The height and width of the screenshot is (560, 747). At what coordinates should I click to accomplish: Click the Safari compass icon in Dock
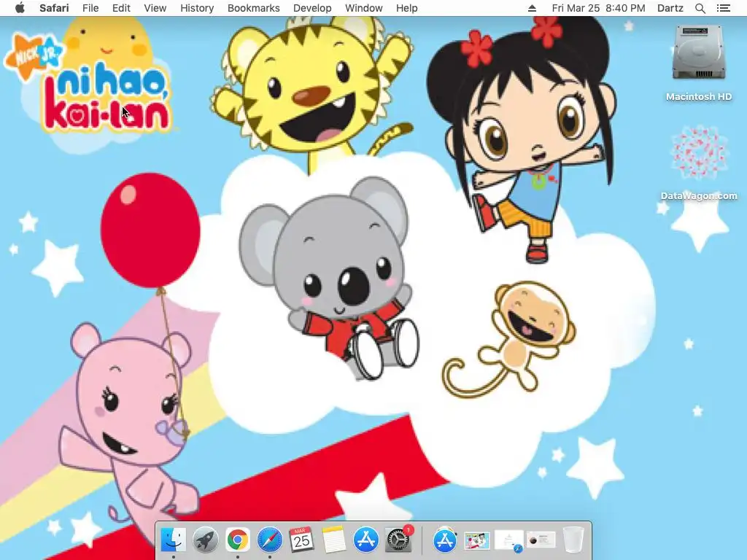pyautogui.click(x=270, y=540)
